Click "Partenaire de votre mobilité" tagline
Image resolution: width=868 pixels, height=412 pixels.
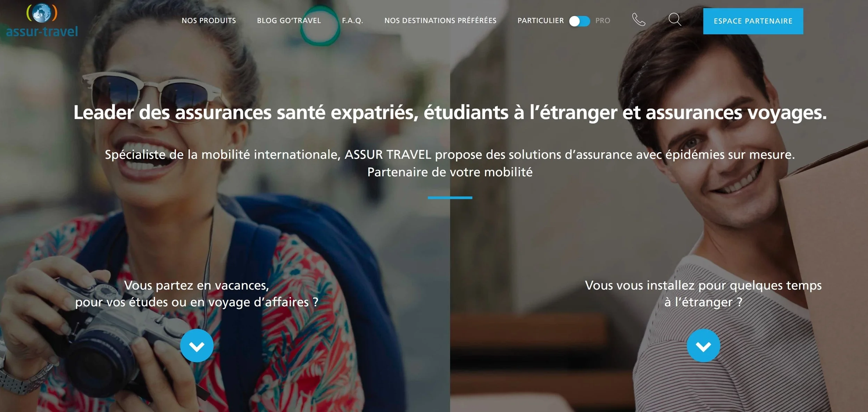point(450,172)
